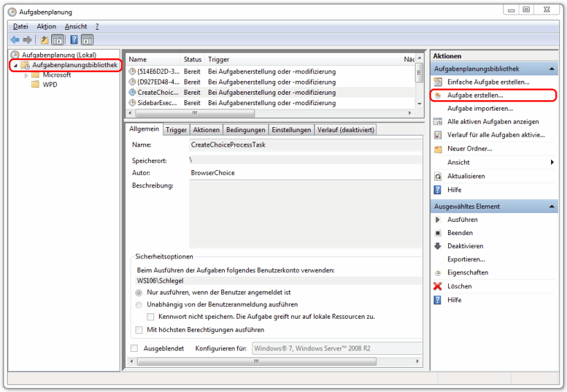The width and height of the screenshot is (567, 392).
Task: Click the Forward arrow toolbar icon
Action: (27, 40)
